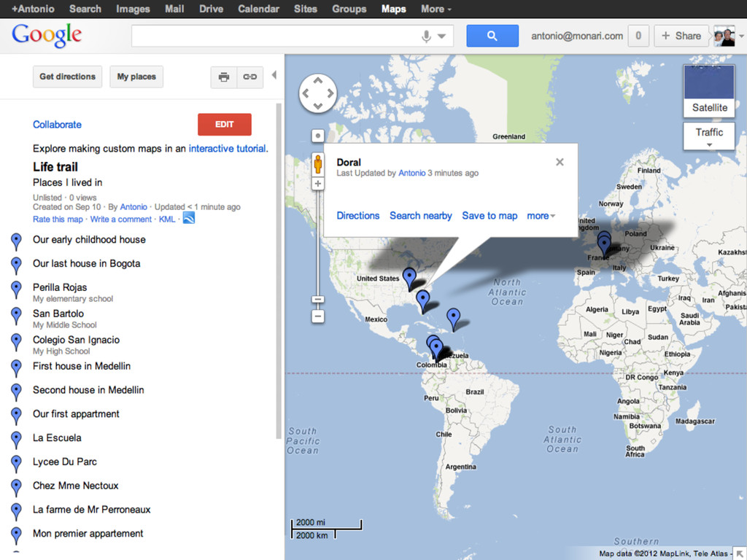This screenshot has height=560, width=747.
Task: Pan the map down with bottom arrow
Action: [318, 106]
